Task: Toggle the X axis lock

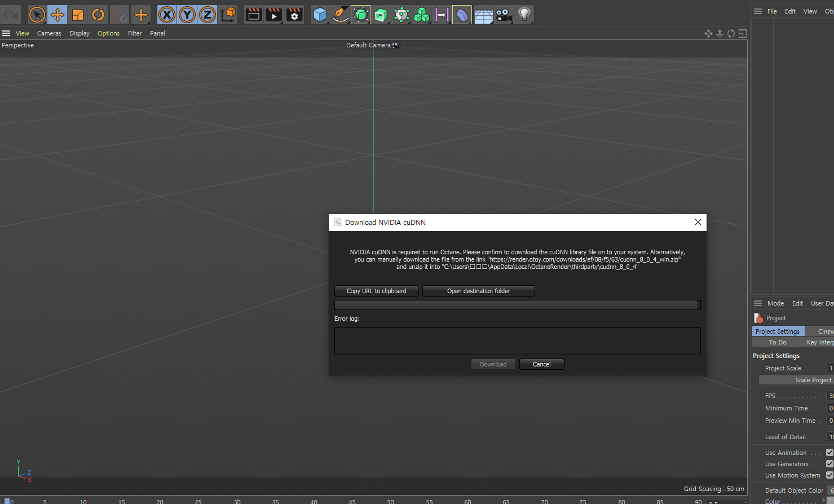Action: pos(167,15)
